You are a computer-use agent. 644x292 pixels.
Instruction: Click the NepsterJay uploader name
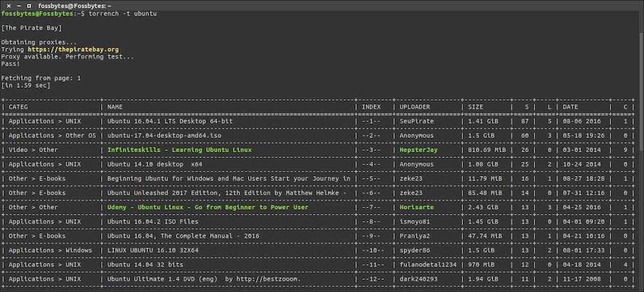click(419, 150)
